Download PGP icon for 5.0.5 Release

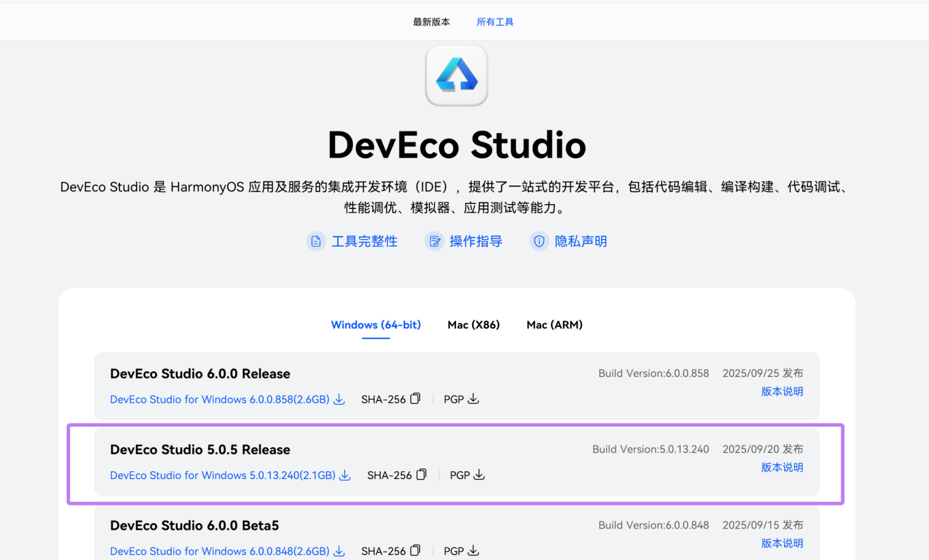point(479,475)
